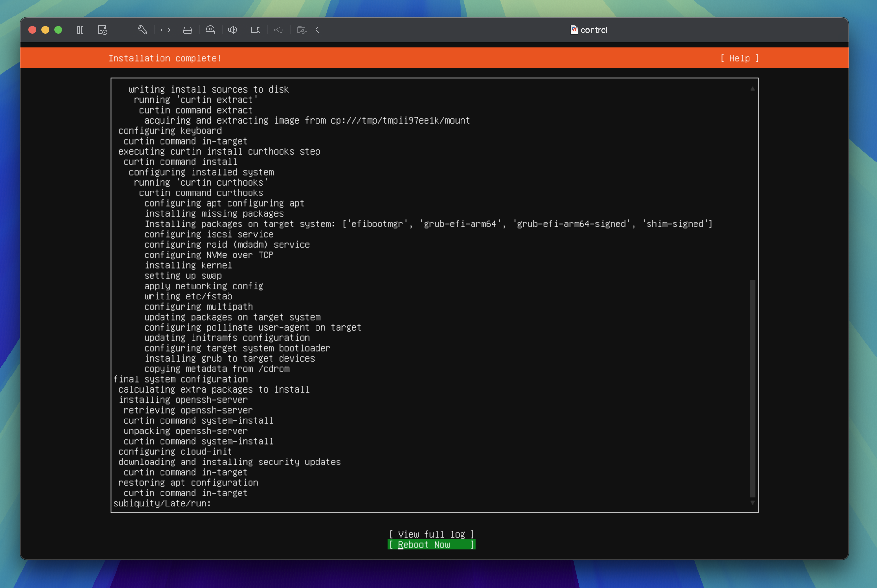Open the CD/DVD drive icon

[x=210, y=30]
